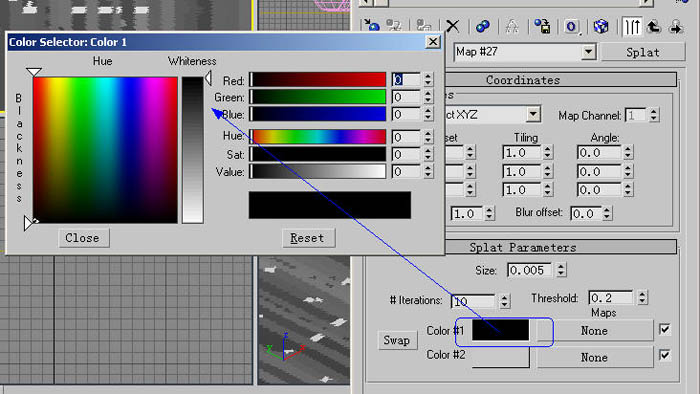Click the Swap colors button
Image resolution: width=700 pixels, height=394 pixels.
click(x=396, y=340)
